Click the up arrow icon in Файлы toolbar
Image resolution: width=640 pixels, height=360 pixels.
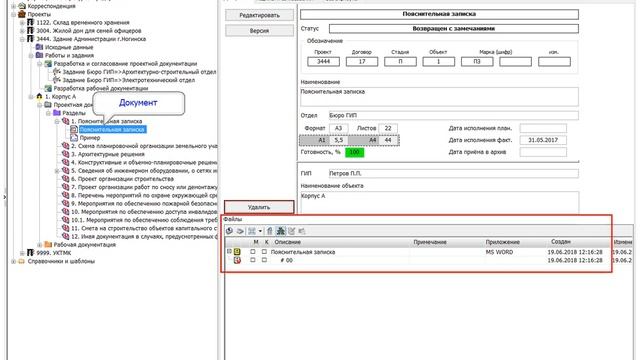[269, 231]
